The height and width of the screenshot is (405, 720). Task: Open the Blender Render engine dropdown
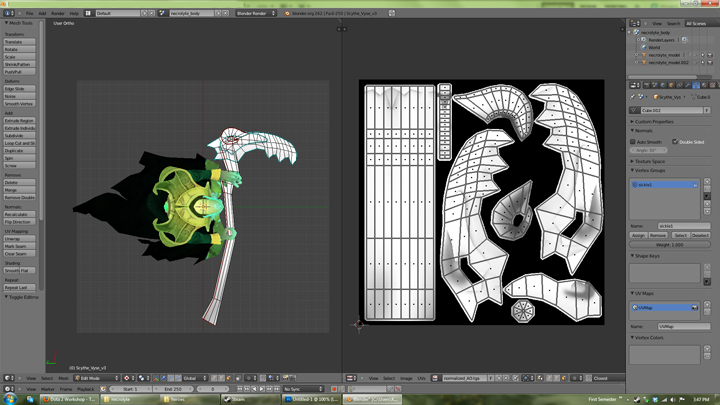pos(255,13)
